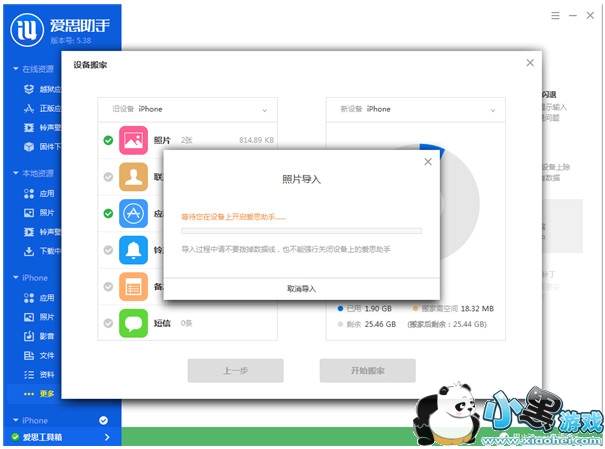The height and width of the screenshot is (449, 605).
Task: Click the 开始搬家 button
Action: point(367,371)
